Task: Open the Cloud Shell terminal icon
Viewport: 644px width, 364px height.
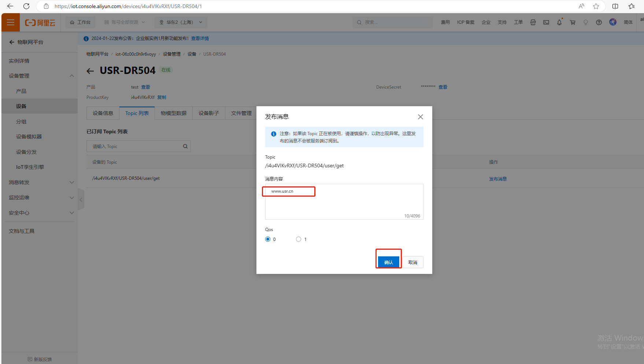Action: click(546, 22)
